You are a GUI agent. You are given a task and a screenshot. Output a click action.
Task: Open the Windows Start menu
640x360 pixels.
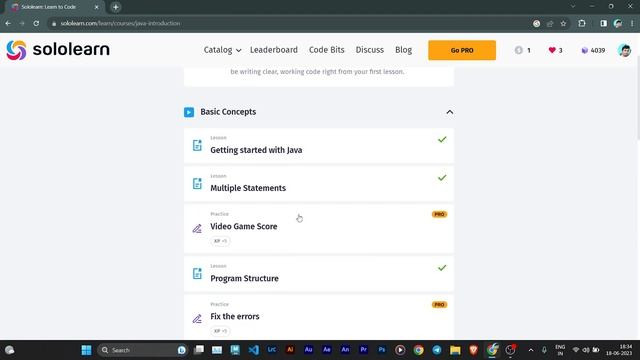tap(86, 350)
